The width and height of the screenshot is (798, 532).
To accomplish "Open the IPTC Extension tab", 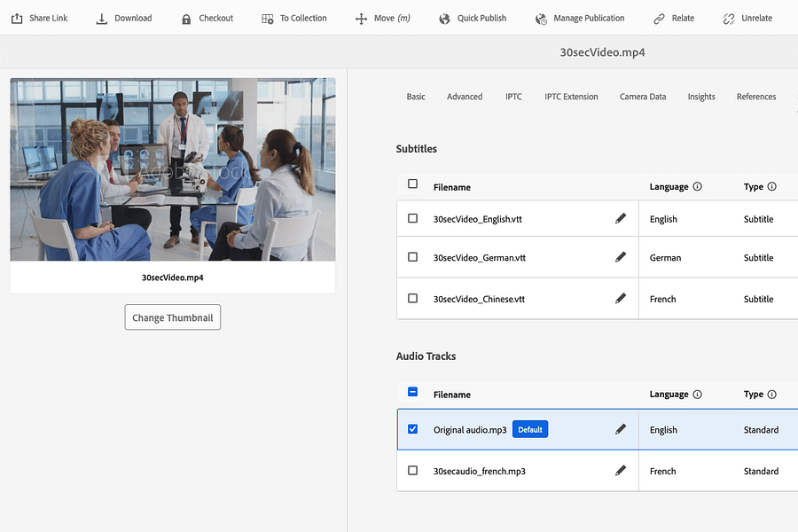I will 571,97.
